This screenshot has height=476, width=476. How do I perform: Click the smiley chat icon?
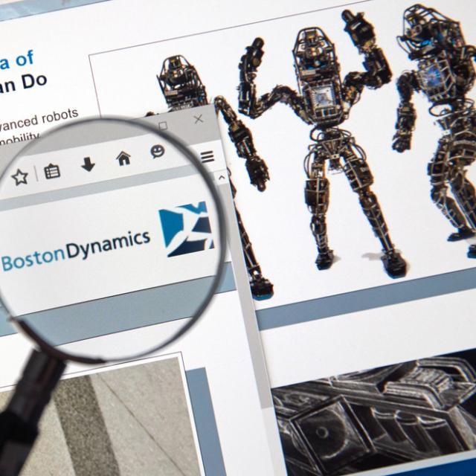point(158,152)
